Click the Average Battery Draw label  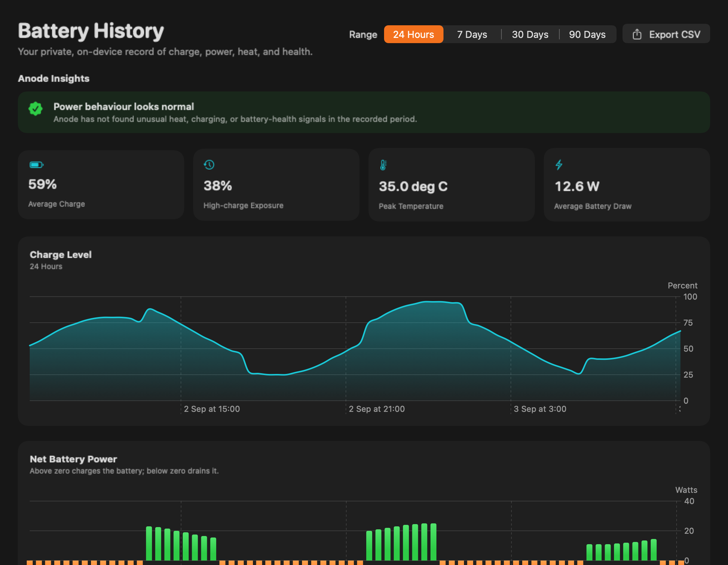click(592, 206)
